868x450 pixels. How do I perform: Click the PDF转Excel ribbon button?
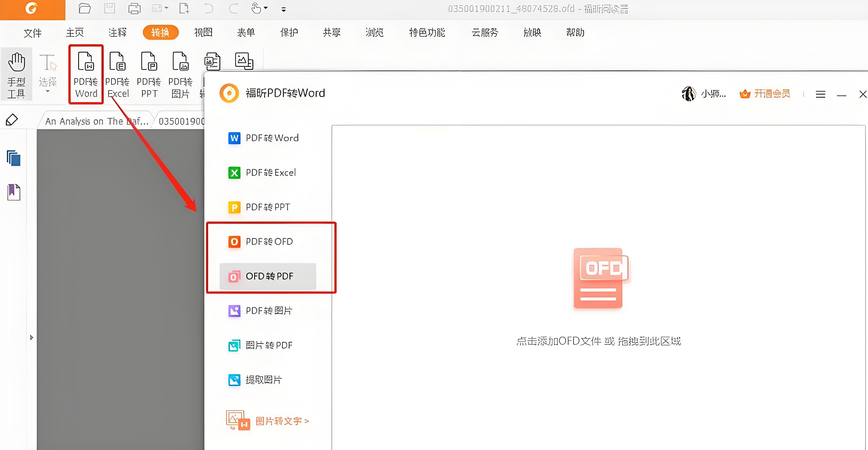click(x=117, y=74)
